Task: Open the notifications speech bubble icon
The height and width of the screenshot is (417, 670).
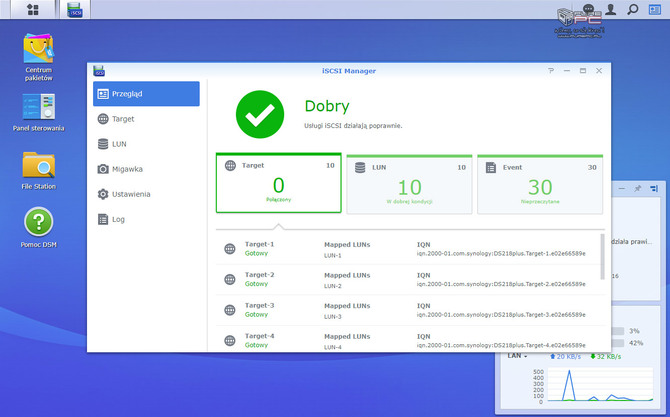Action: click(x=588, y=9)
